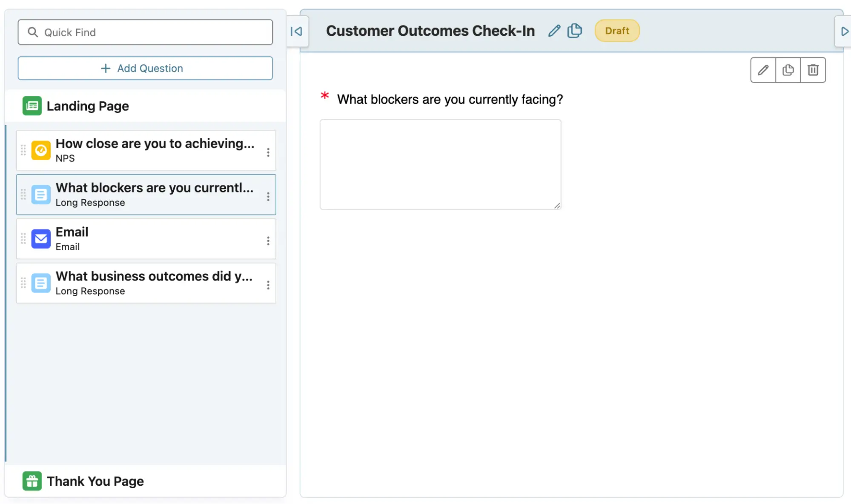Image resolution: width=851 pixels, height=504 pixels.
Task: Open options menu for blockers question
Action: point(268,196)
